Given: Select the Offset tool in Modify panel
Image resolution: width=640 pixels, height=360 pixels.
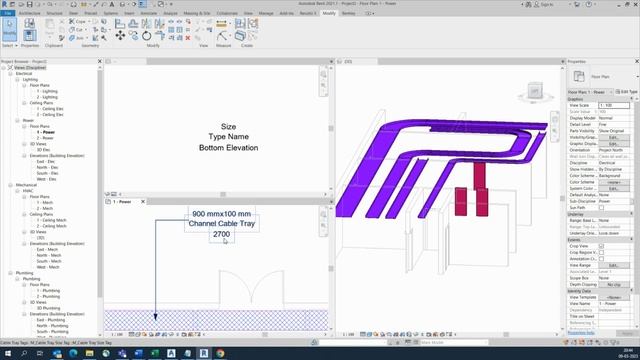Looking at the screenshot, I should (133, 24).
